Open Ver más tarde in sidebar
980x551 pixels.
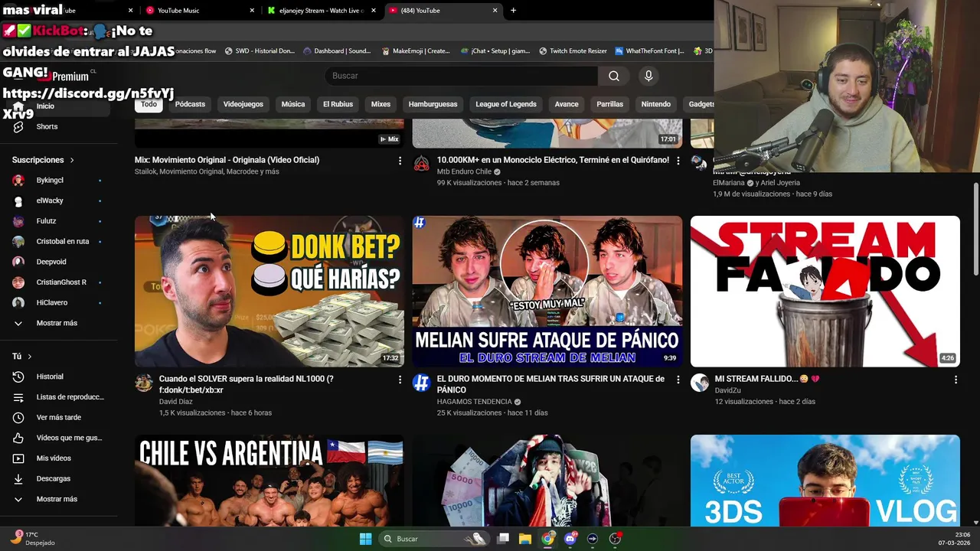[x=59, y=417]
